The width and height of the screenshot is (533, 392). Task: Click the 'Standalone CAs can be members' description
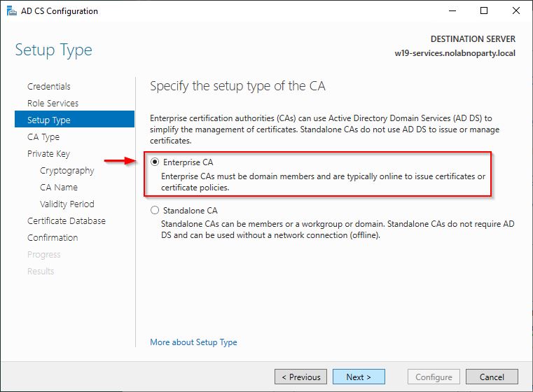pos(338,230)
